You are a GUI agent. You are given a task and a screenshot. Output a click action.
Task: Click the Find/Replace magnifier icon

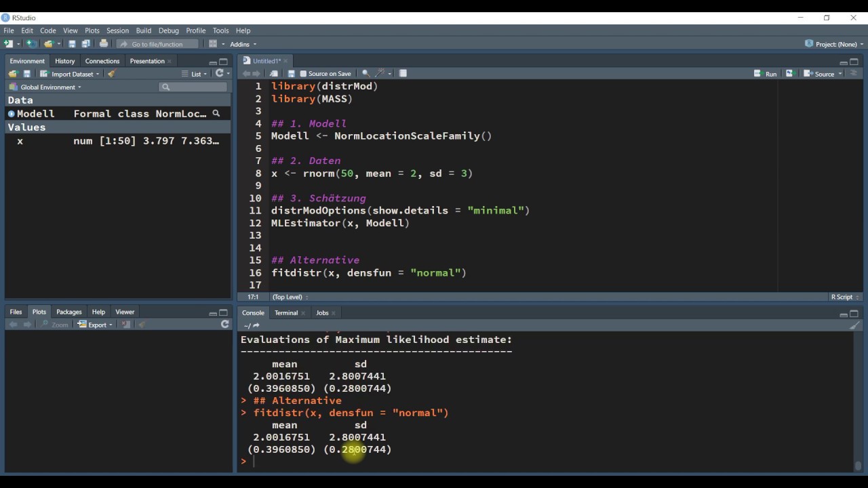coord(366,73)
